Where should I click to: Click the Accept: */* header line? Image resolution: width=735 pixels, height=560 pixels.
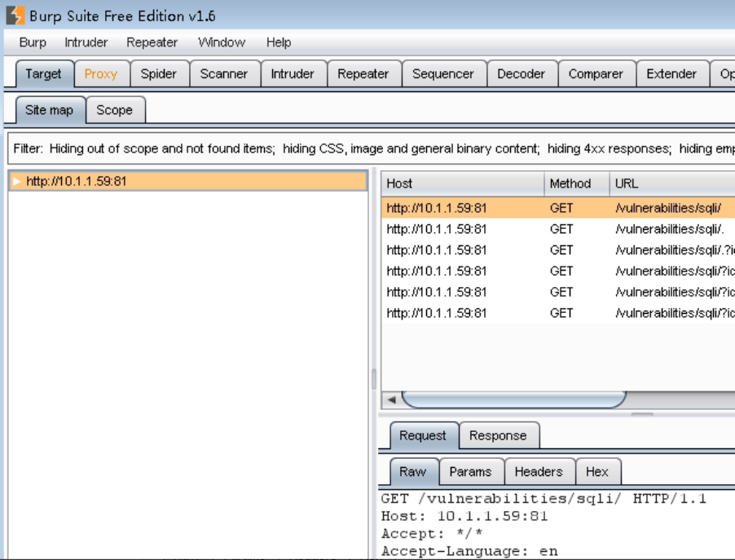432,533
